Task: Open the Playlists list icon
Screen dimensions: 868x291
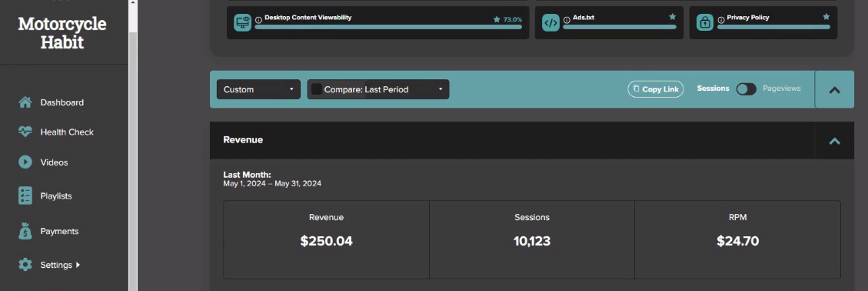Action: (25, 196)
